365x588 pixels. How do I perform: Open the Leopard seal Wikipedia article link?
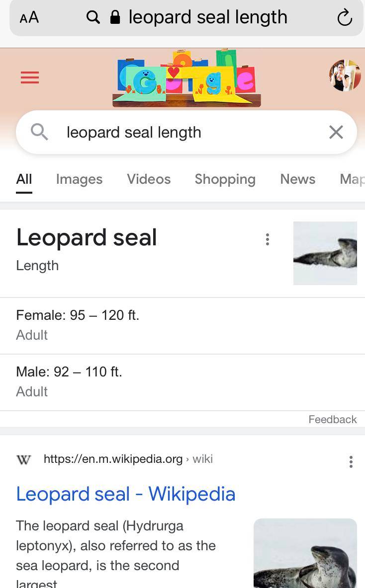tap(126, 494)
